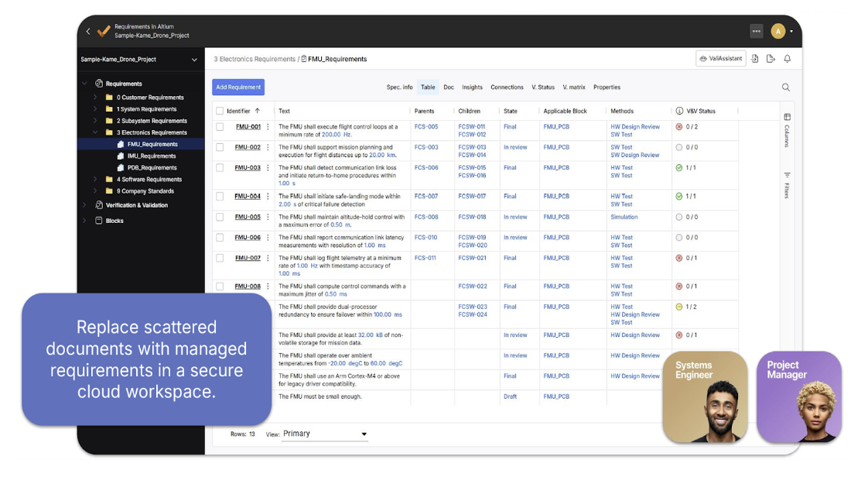Collapse the Requirements tree node
The image size is (868, 484).
[x=84, y=84]
